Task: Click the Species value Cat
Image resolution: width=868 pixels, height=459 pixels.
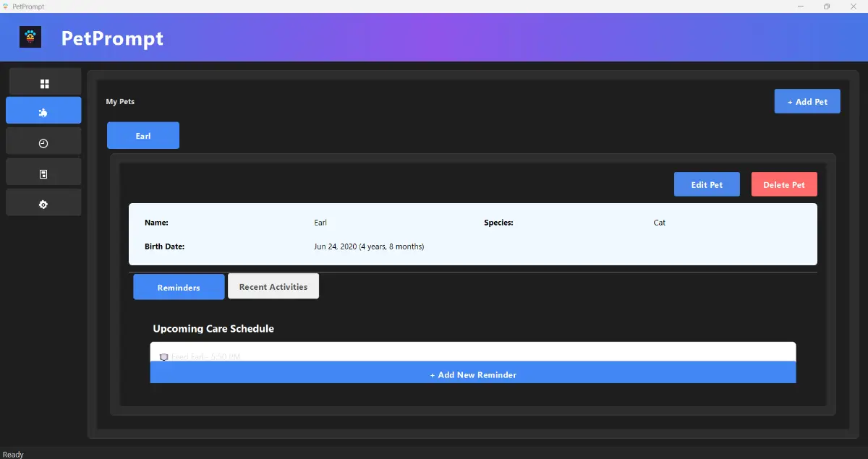Action: pos(659,223)
